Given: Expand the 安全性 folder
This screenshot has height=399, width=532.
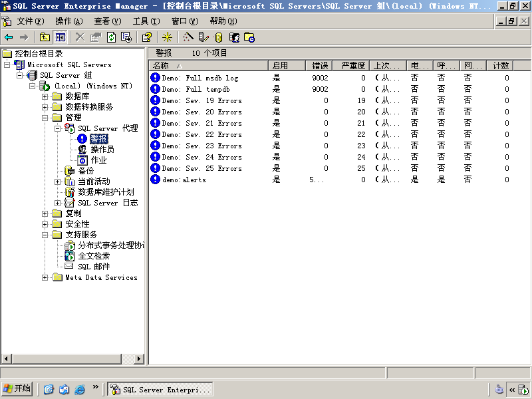Looking at the screenshot, I should [x=45, y=224].
